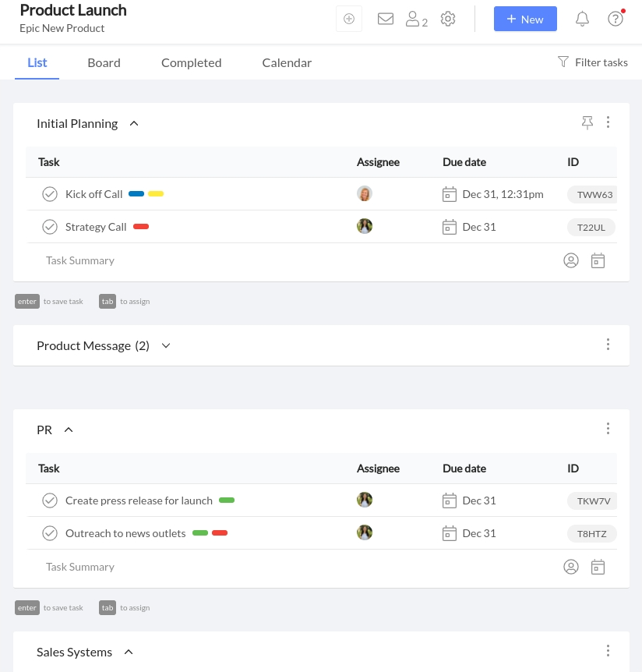Collapse the Sales Systems section
Viewport: 642px width, 672px height.
tap(129, 652)
